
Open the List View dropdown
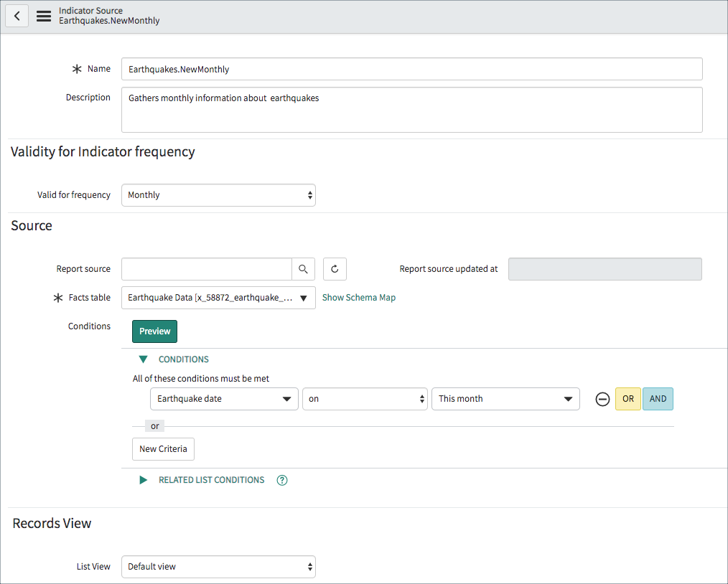pyautogui.click(x=218, y=566)
